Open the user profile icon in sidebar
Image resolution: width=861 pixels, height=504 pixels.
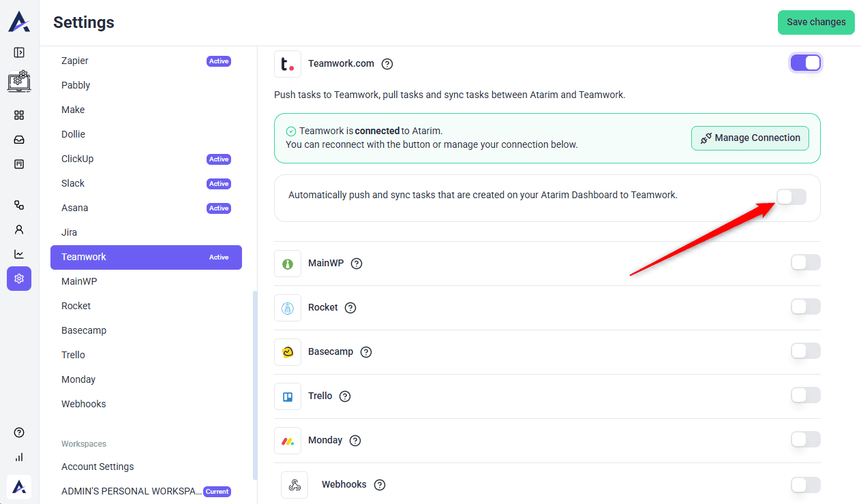[19, 230]
